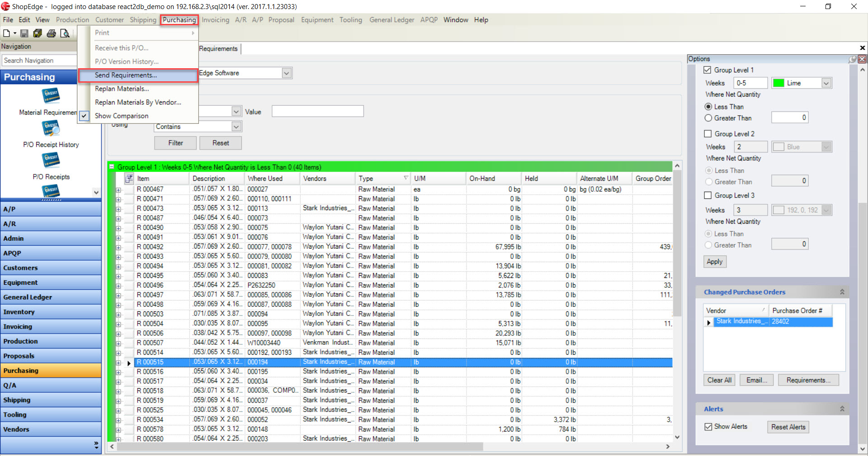Select Less Than radio for Group Level 1
Viewport: 868px width, 456px height.
[x=708, y=107]
